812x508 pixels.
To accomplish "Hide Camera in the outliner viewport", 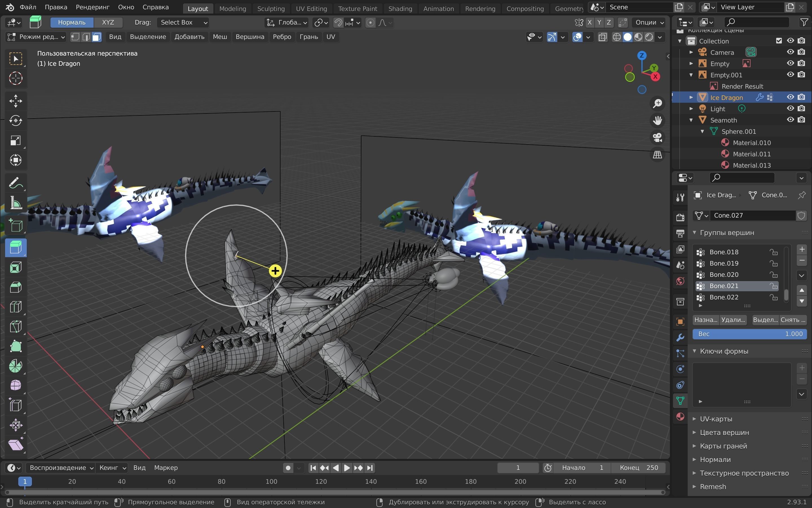I will tap(790, 52).
